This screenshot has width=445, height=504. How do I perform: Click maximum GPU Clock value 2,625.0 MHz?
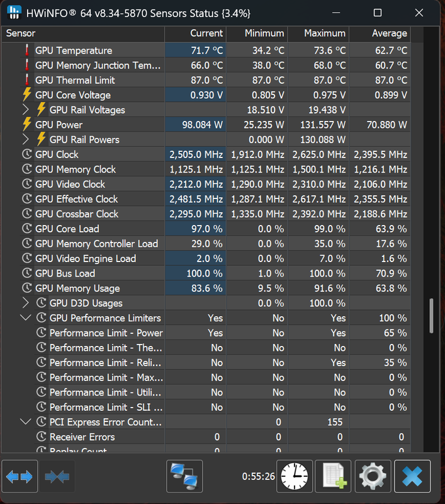point(319,154)
